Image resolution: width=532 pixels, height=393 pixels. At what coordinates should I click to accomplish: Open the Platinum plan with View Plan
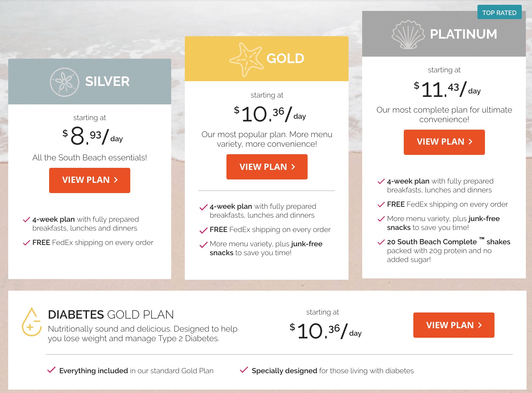click(444, 142)
